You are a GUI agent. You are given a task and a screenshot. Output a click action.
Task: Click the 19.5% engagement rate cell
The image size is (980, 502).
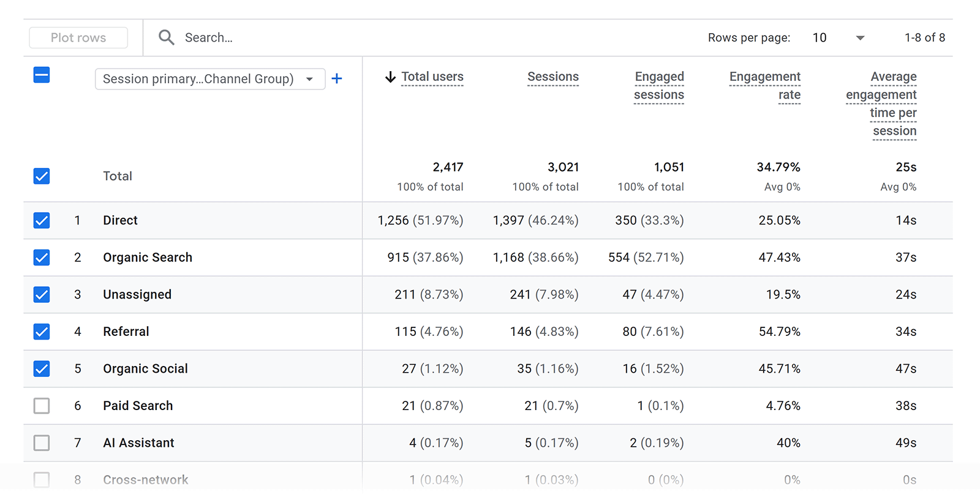click(783, 295)
